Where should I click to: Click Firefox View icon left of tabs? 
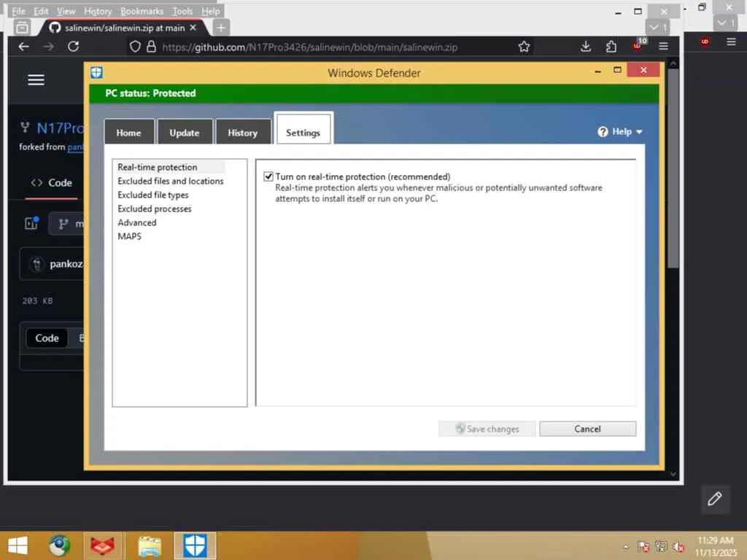(x=22, y=28)
